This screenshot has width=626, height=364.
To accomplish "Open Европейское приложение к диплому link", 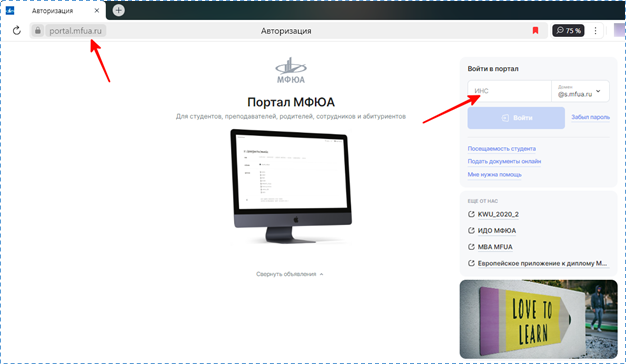I will tap(542, 263).
